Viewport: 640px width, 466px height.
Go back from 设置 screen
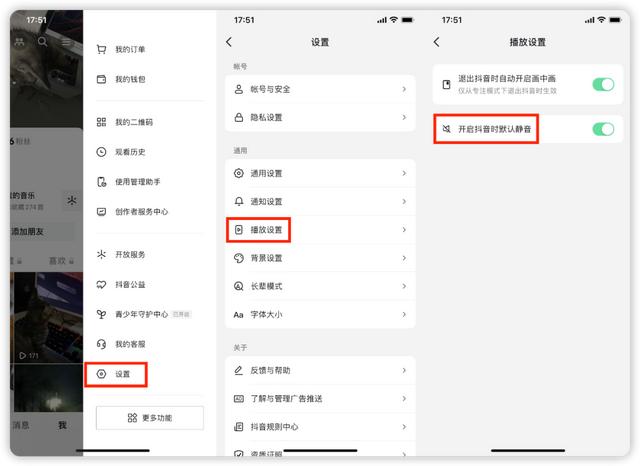pyautogui.click(x=229, y=42)
